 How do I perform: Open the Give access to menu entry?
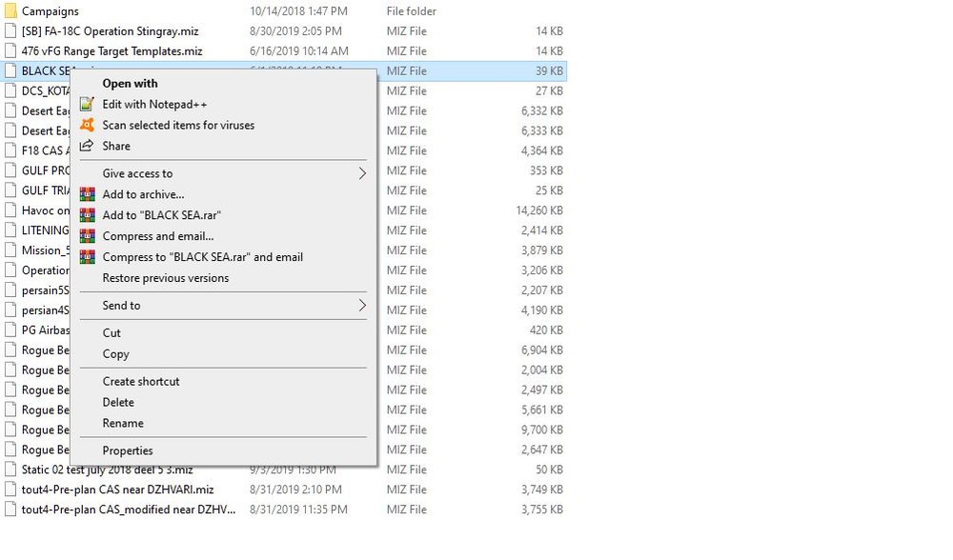coord(137,173)
